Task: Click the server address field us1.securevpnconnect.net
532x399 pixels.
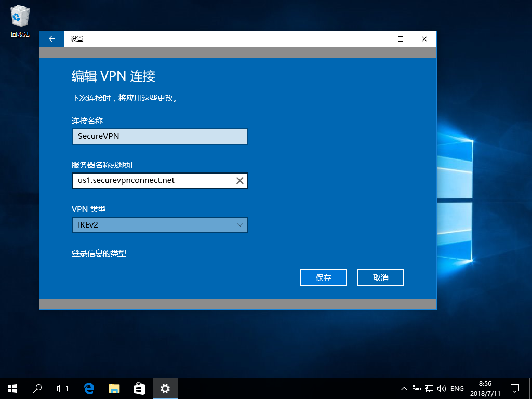Action: tap(160, 181)
